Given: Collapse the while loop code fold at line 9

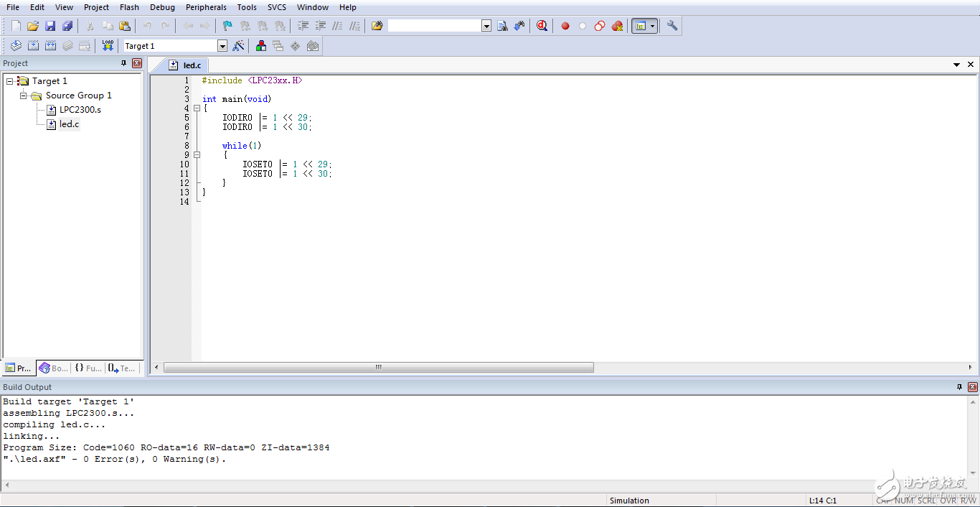Looking at the screenshot, I should 197,154.
